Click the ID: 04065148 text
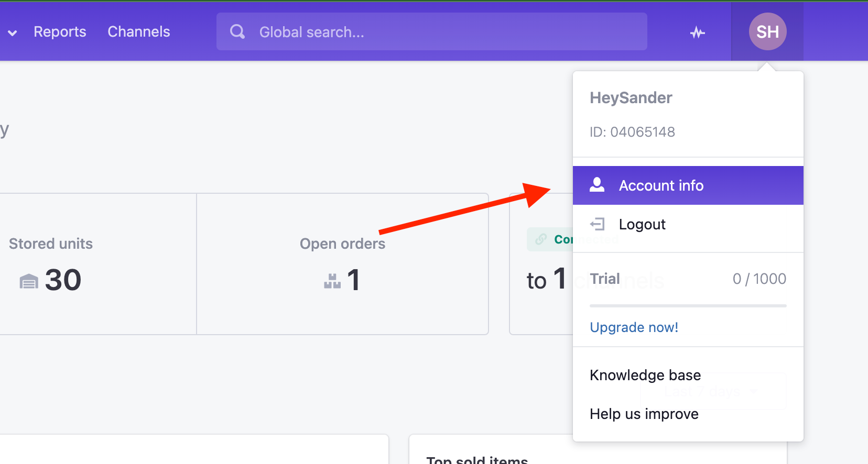This screenshot has width=868, height=464. click(632, 132)
